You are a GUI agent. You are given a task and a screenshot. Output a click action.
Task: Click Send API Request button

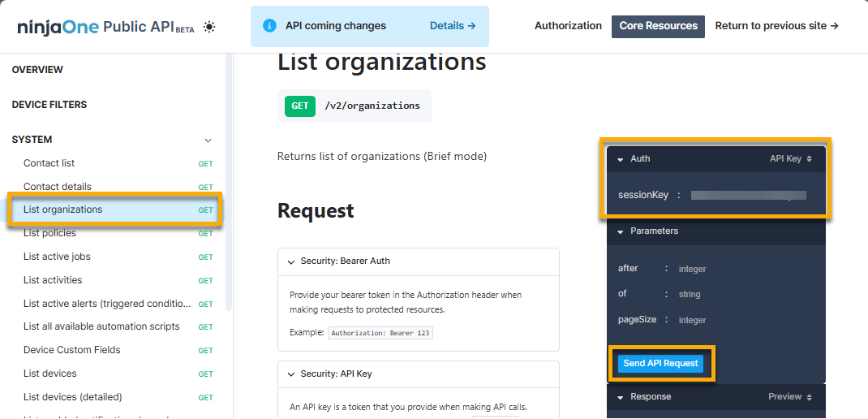[x=660, y=364]
